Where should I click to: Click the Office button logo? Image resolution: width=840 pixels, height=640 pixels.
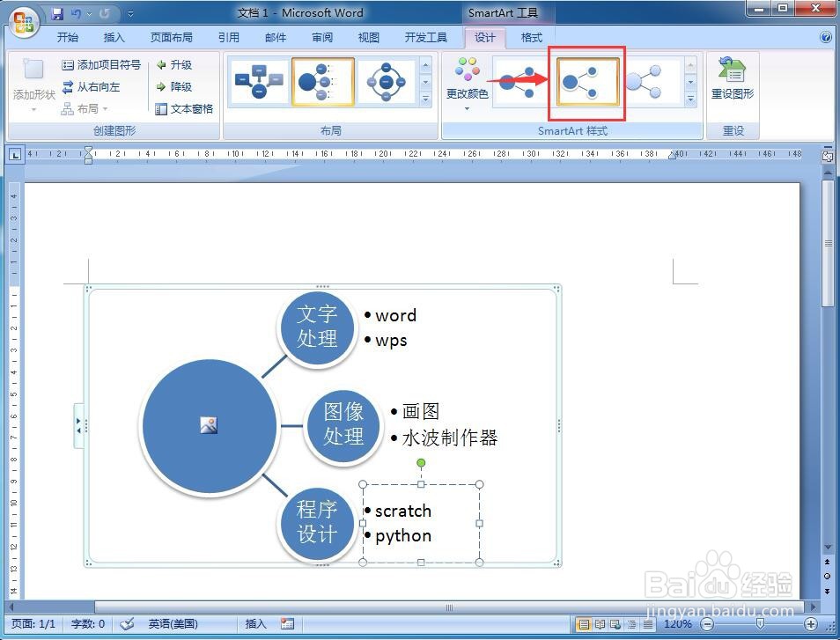click(x=24, y=23)
